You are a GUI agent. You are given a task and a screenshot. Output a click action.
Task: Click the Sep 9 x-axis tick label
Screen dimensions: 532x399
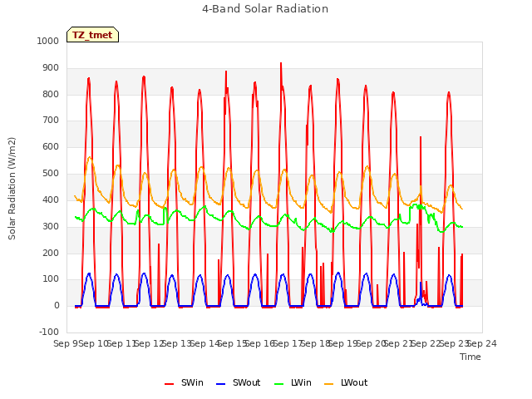66,343
